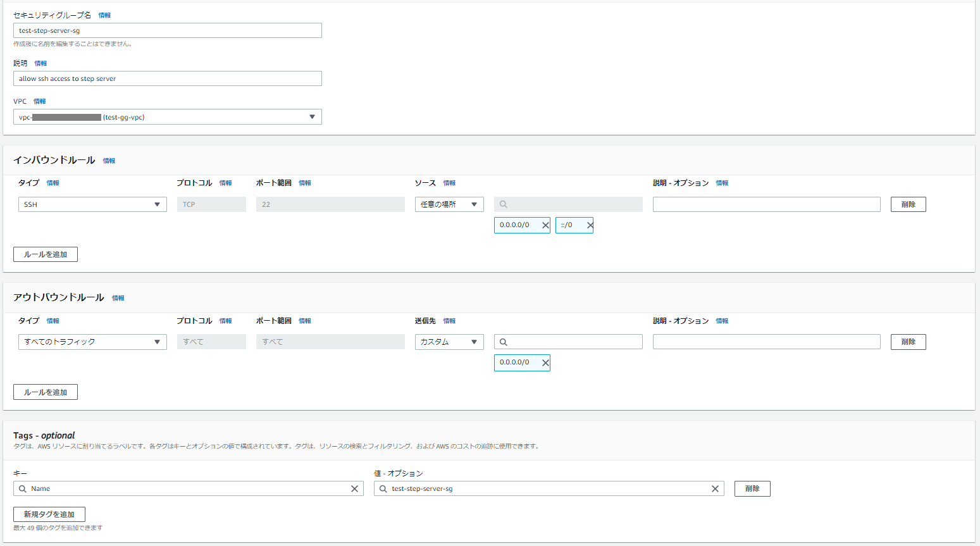This screenshot has width=980, height=546.
Task: Click the disabled inbound source search field
Action: 568,204
